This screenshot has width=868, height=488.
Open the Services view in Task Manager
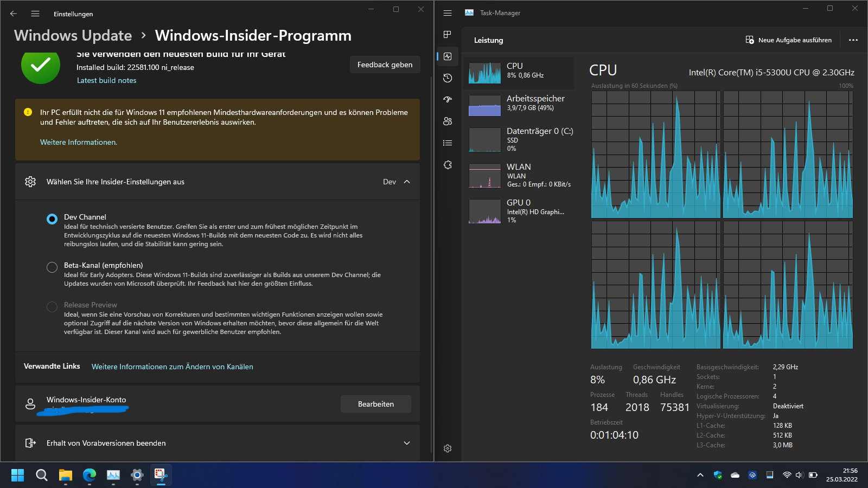click(x=447, y=165)
